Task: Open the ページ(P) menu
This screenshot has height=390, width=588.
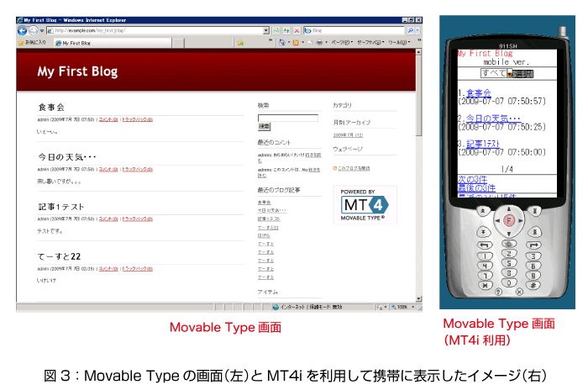Action: pos(342,42)
